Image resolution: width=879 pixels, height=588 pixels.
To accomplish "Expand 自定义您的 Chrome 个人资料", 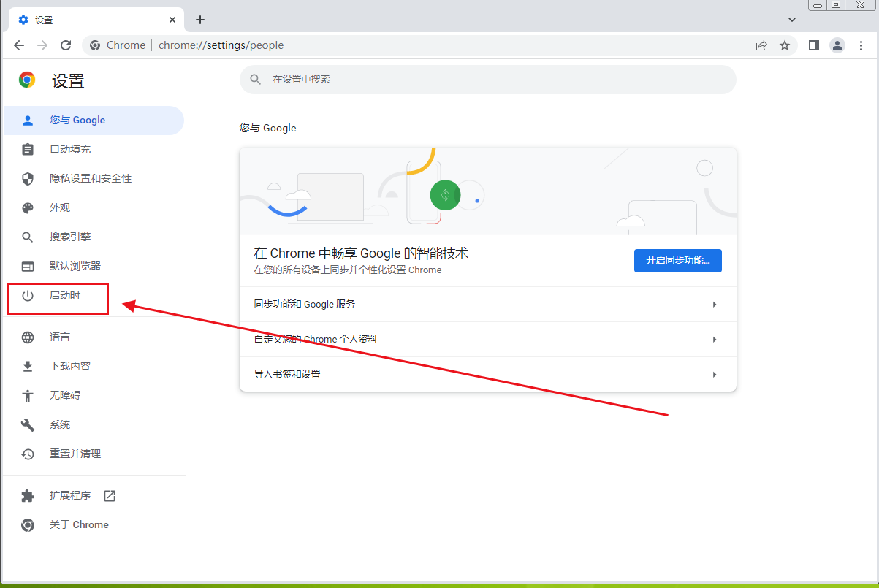I will coord(487,340).
